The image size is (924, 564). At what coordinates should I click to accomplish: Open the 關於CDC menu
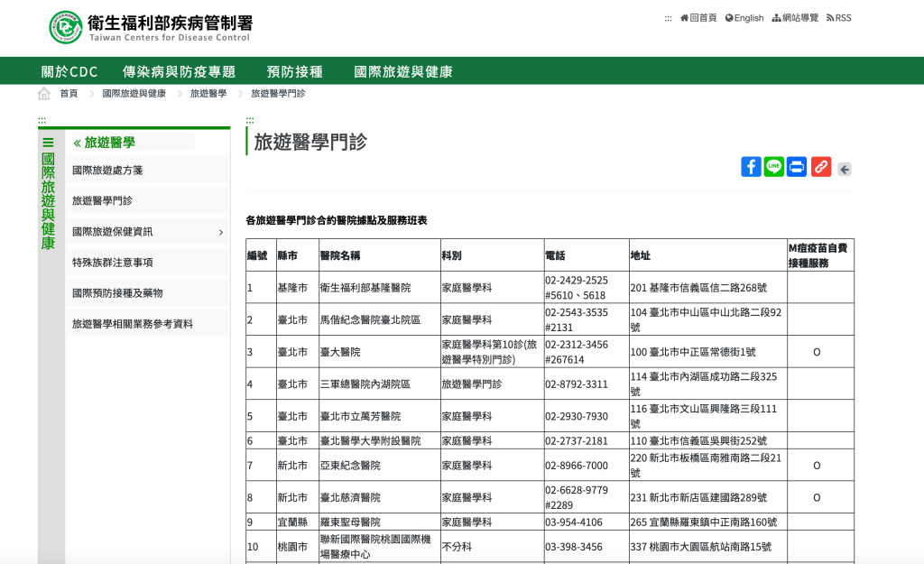[x=69, y=72]
